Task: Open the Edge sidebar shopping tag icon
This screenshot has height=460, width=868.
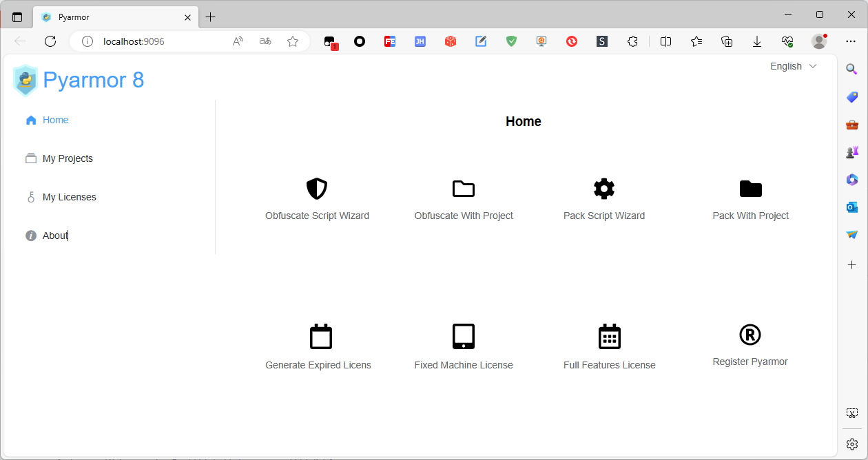Action: [852, 96]
